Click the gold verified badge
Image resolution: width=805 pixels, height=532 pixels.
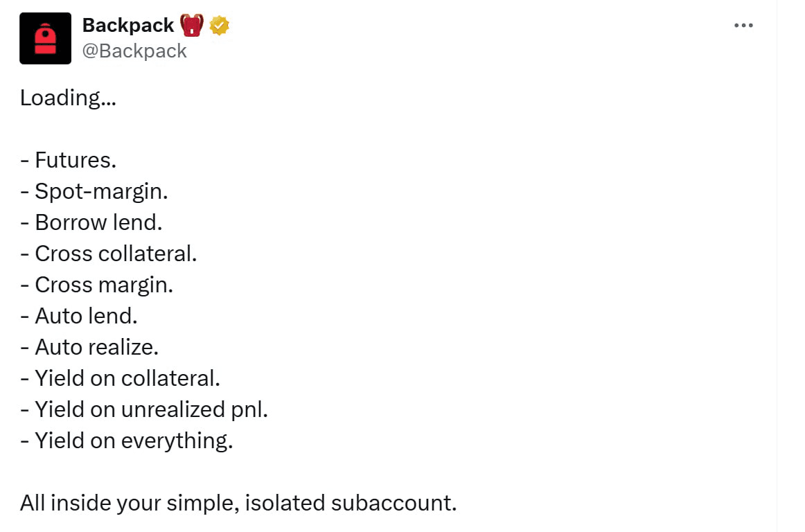point(220,26)
